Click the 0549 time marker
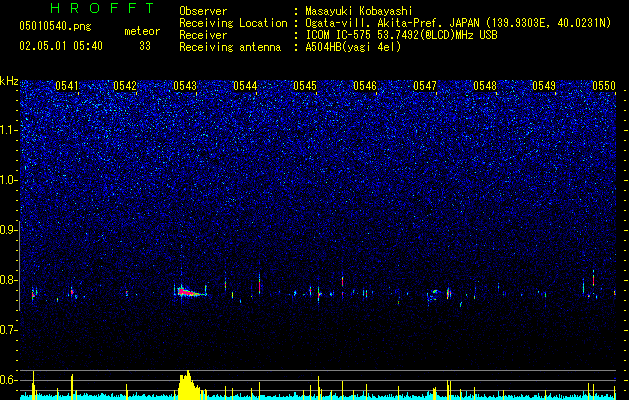This screenshot has height=400, width=629. [x=544, y=86]
